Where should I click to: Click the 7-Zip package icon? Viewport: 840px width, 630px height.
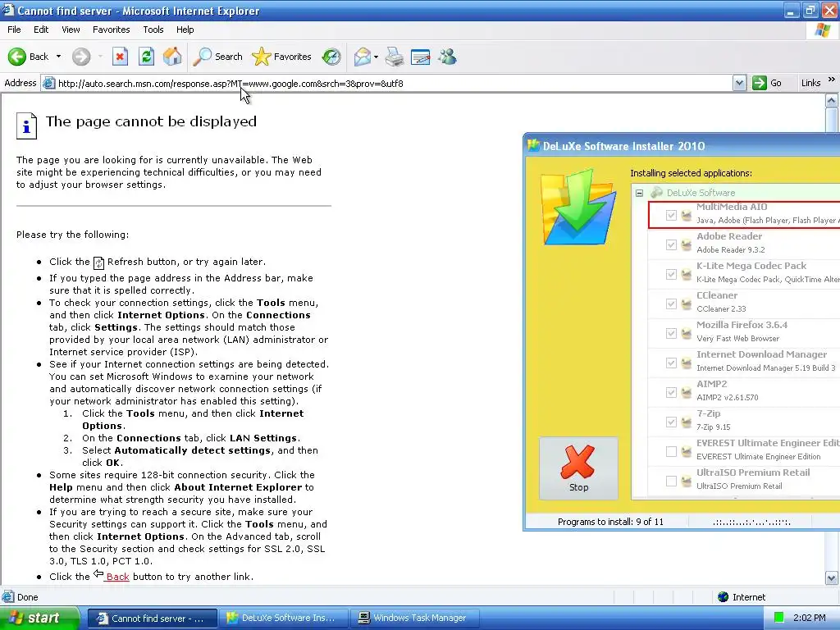687,422
